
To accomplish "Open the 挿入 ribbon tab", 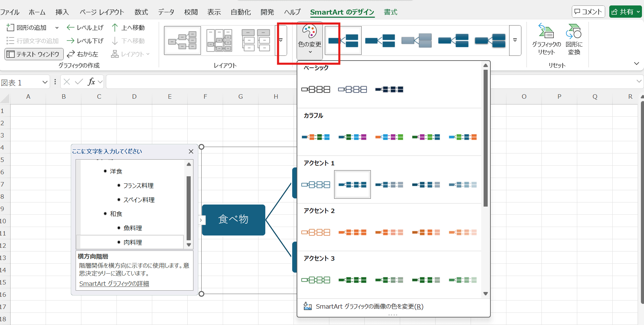I will (x=62, y=12).
